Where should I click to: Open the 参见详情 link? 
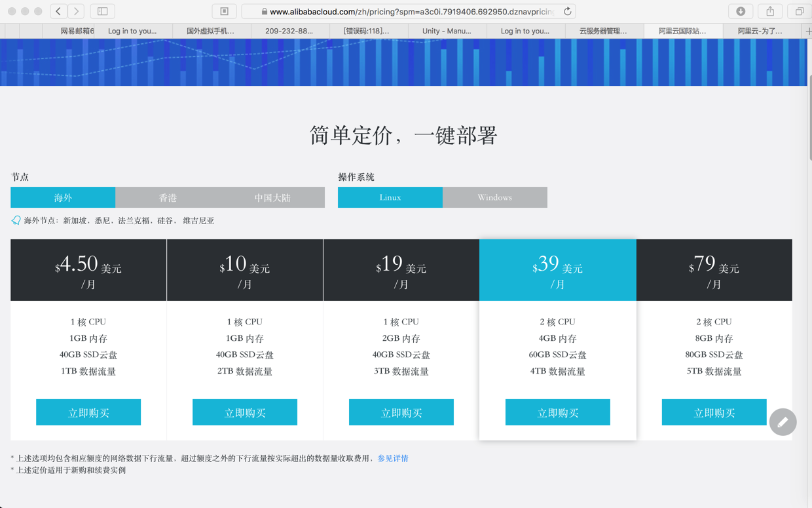tap(393, 458)
